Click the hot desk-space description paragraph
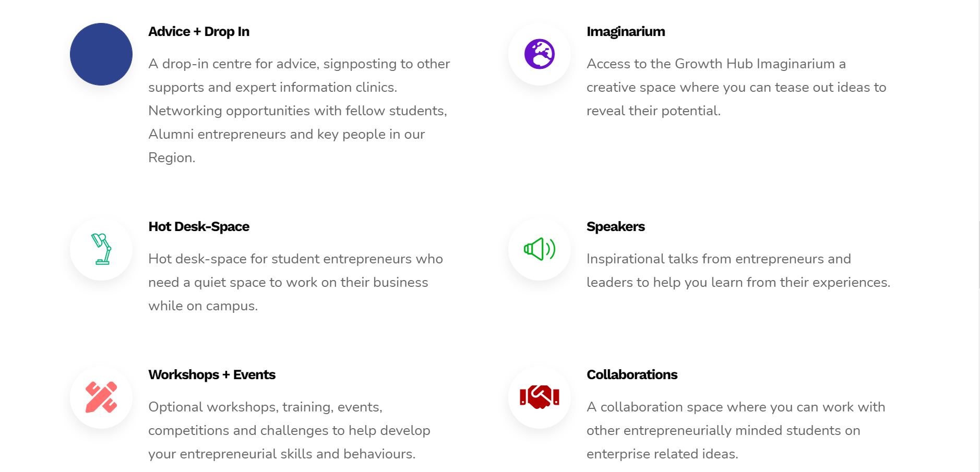 (x=295, y=282)
